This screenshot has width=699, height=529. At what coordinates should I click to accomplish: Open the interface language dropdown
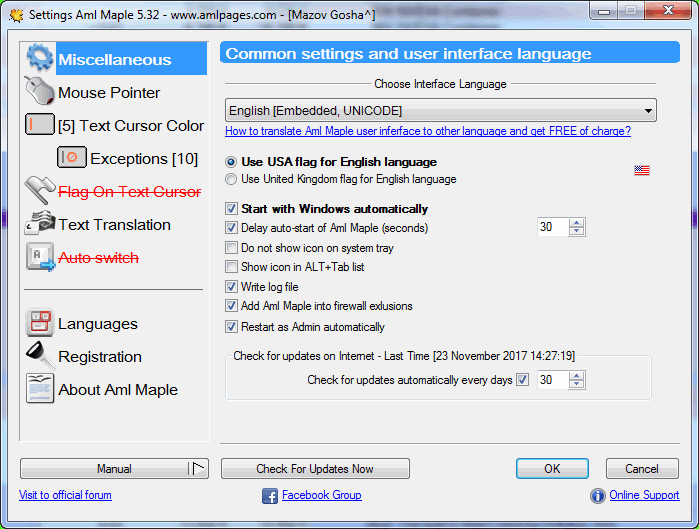tap(440, 110)
